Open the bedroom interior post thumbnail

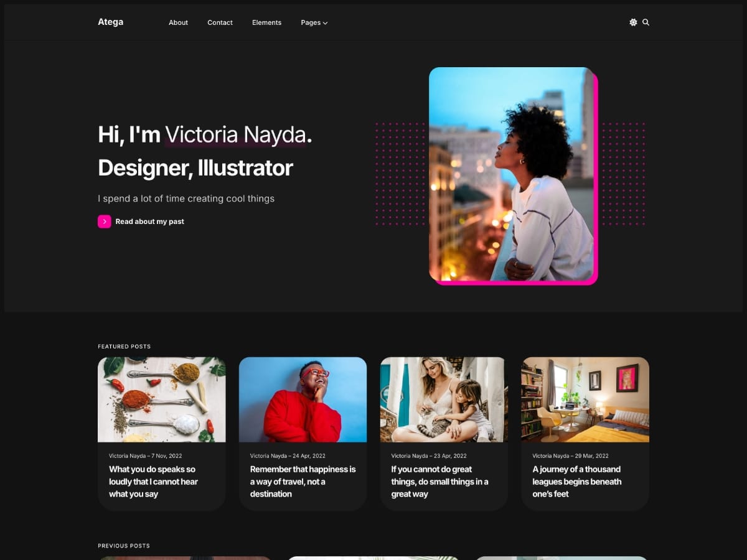[585, 399]
